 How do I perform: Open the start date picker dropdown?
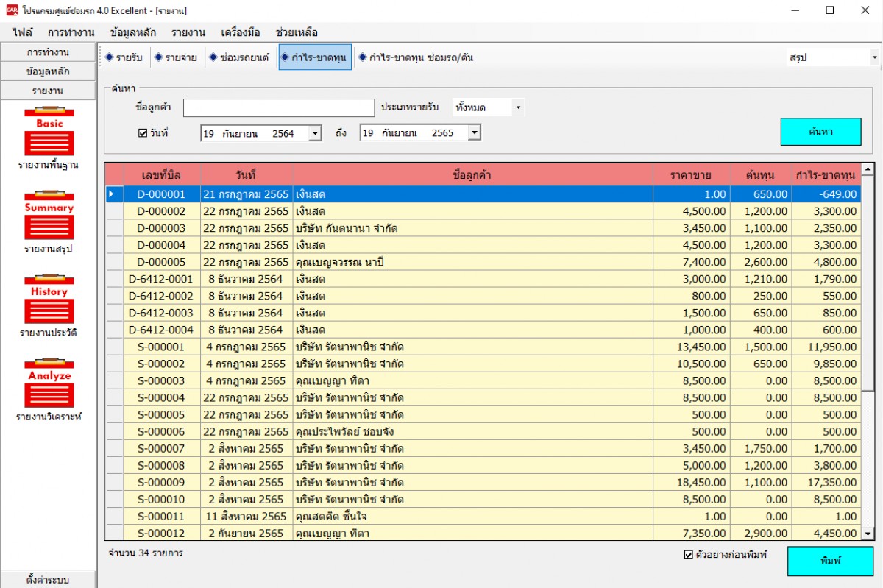(315, 133)
